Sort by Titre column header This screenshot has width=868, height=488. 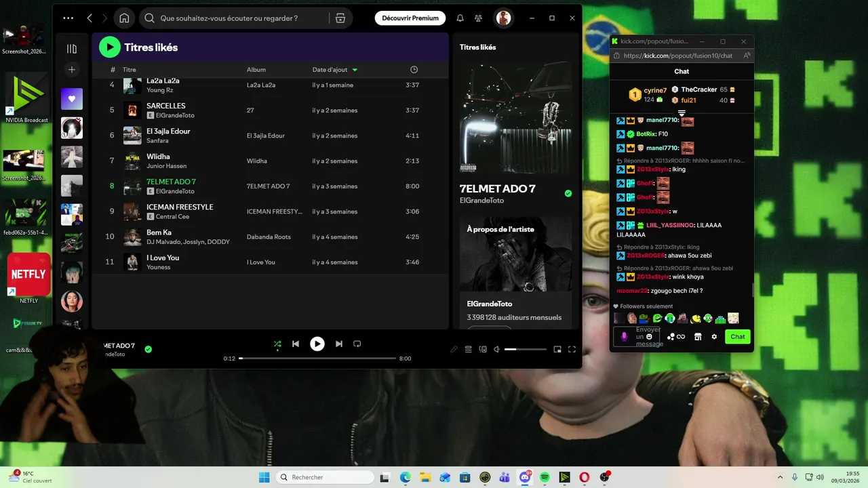click(x=130, y=70)
